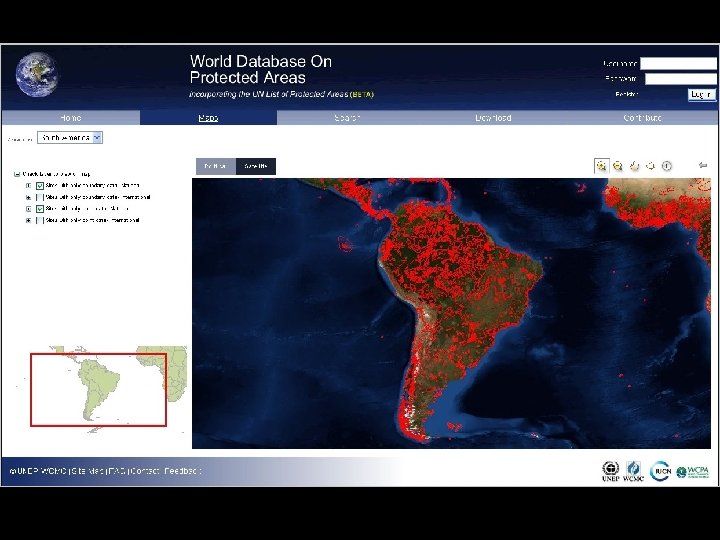Open the Contribute tab
720x540 pixels.
click(643, 118)
